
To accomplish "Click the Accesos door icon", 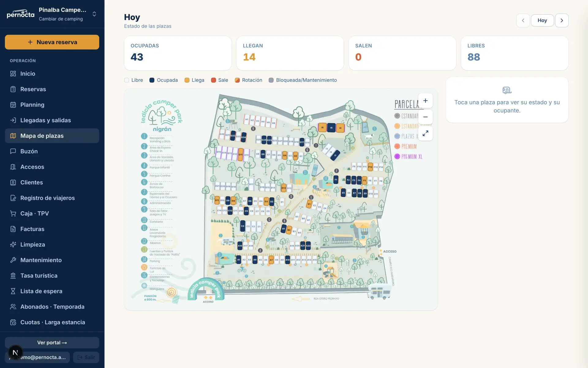I will coord(13,167).
